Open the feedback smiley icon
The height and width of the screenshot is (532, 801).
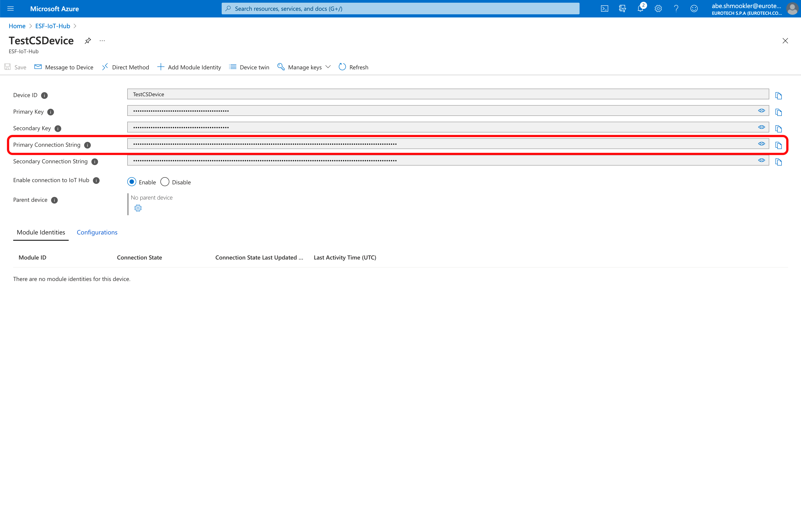tap(694, 9)
